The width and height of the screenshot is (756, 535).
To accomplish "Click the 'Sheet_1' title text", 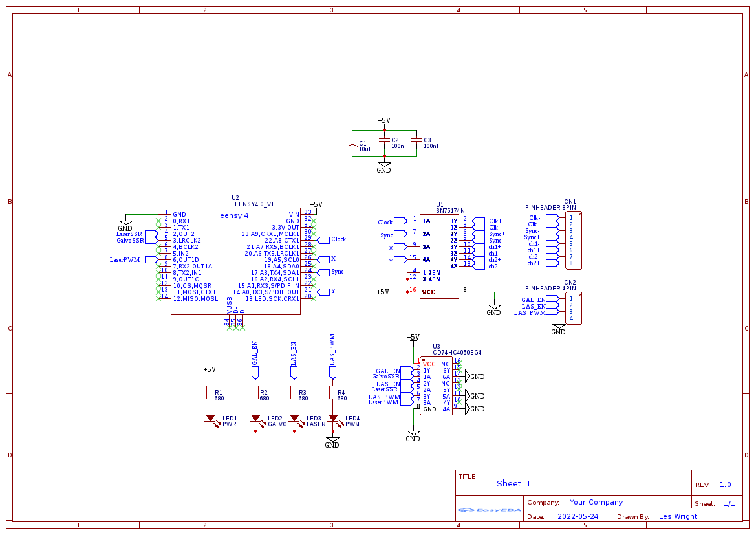I will coord(513,484).
